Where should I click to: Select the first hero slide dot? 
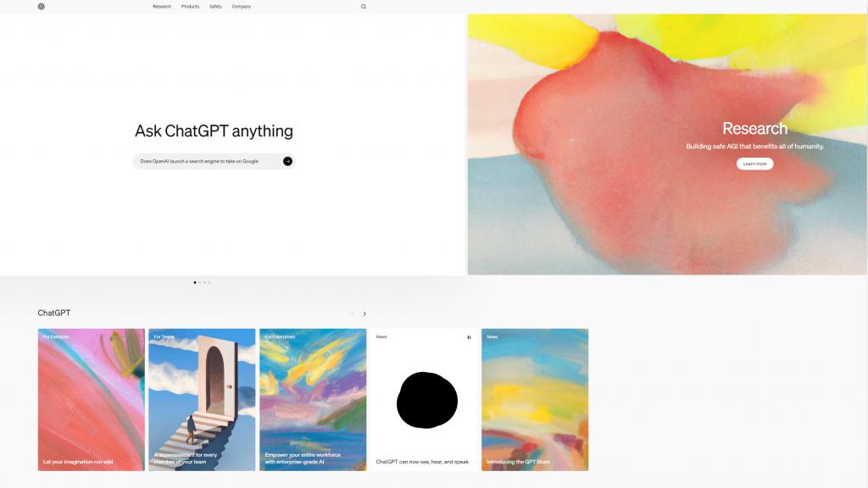[x=195, y=282]
